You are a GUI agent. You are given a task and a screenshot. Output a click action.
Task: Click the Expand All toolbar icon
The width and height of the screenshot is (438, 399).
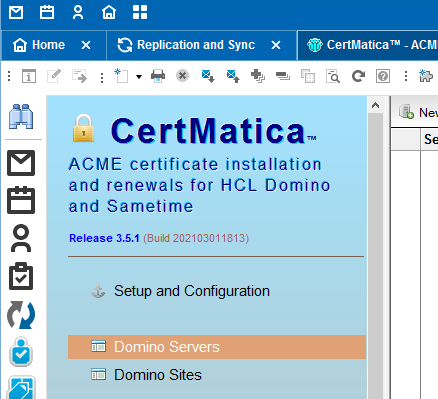tap(258, 76)
